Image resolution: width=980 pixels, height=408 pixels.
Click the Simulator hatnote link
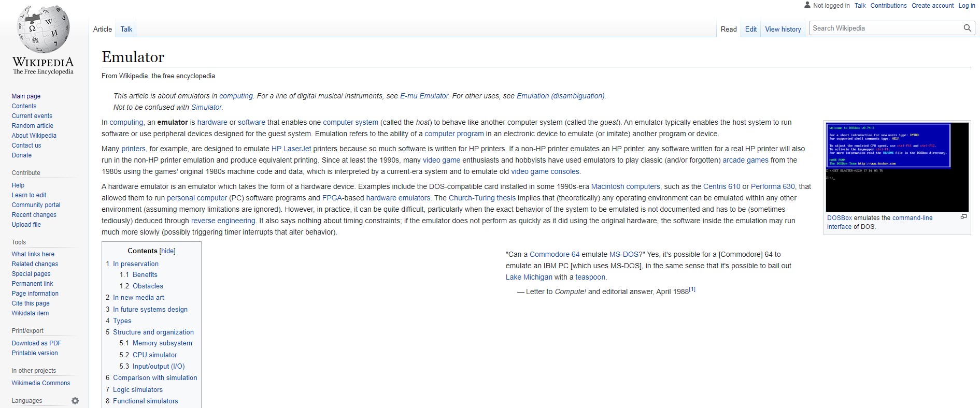(206, 107)
